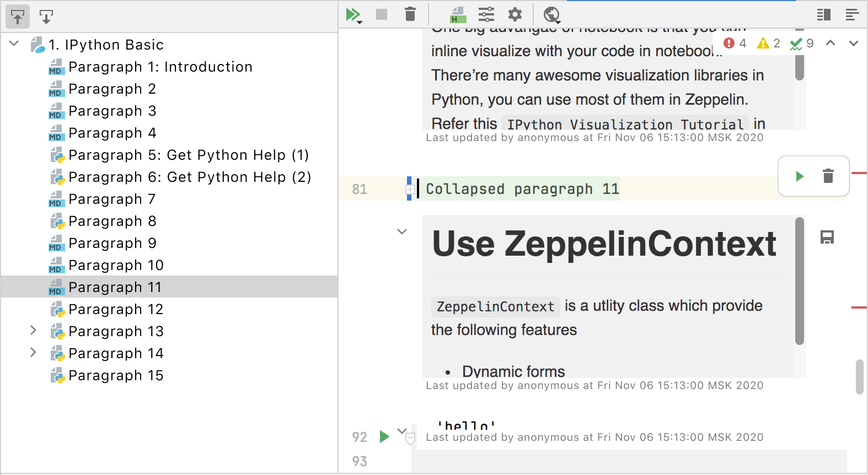Image resolution: width=868 pixels, height=475 pixels.
Task: Click the Run All paragraphs icon
Action: coord(353,15)
